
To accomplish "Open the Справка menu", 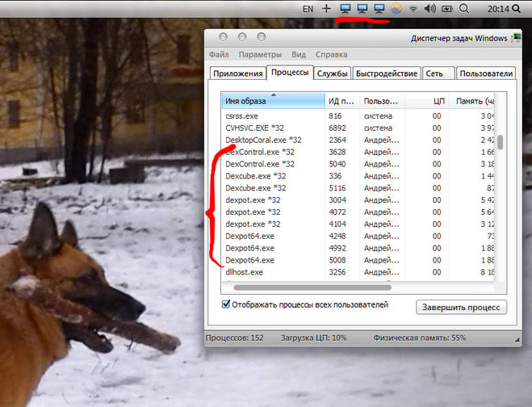I will [331, 55].
